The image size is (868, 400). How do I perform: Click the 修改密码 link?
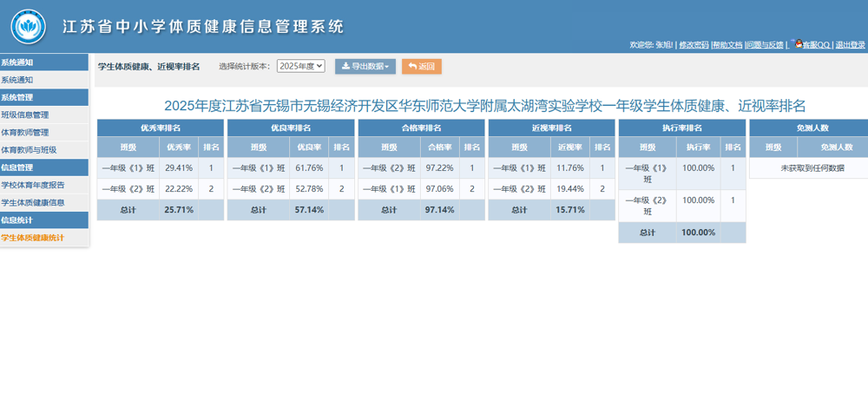694,45
